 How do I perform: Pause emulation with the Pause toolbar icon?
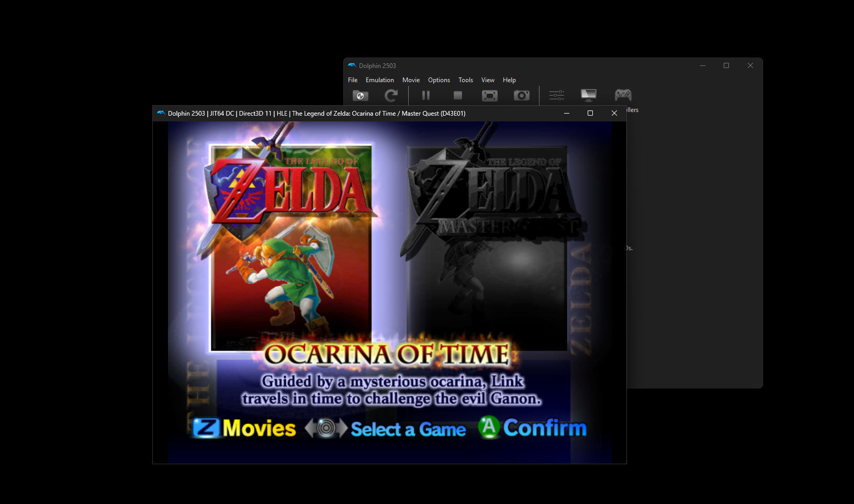pyautogui.click(x=426, y=95)
